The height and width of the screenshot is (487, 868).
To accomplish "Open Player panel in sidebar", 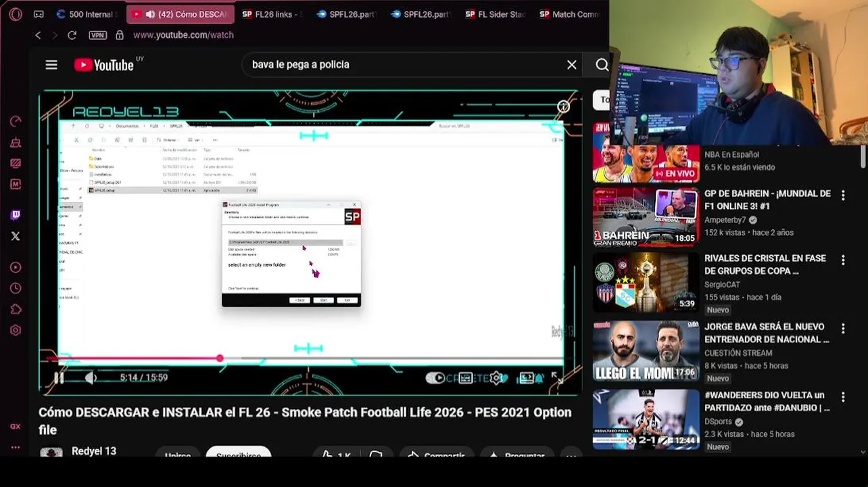I will point(16,267).
